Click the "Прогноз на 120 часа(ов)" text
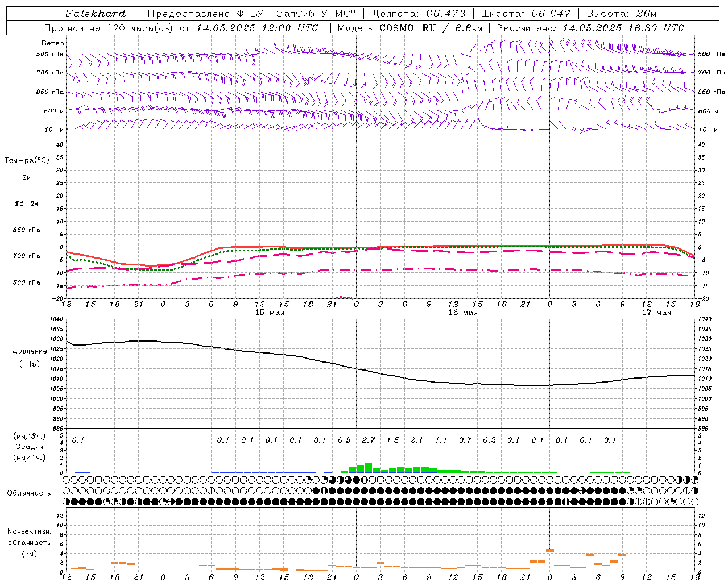The width and height of the screenshot is (728, 582). click(109, 28)
